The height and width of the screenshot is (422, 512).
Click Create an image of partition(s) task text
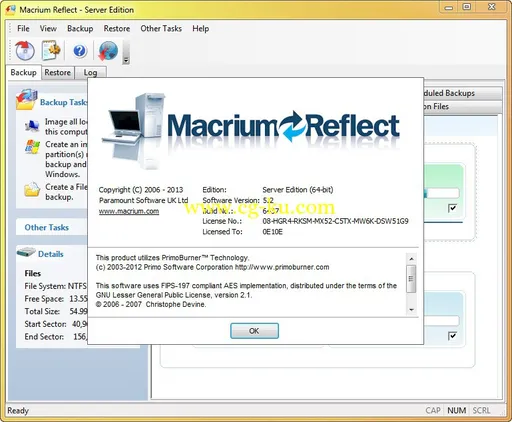[66, 159]
